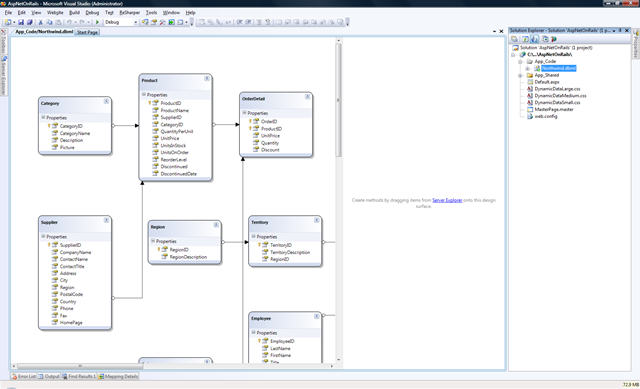Viewport: 640px width, 389px height.
Task: Open the ReSharper menu
Action: (129, 13)
